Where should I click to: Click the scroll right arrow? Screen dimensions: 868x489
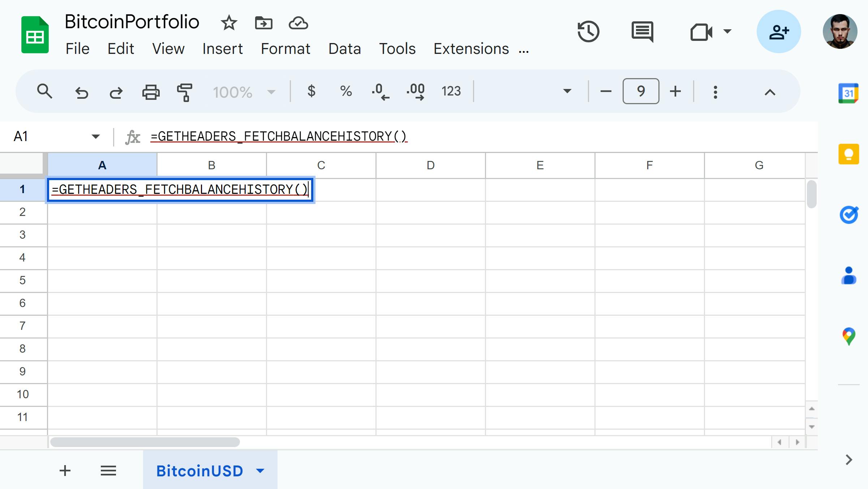[797, 442]
